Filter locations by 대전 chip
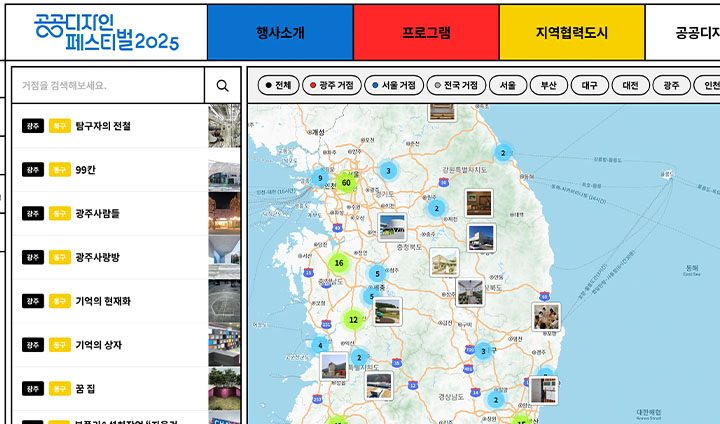The width and height of the screenshot is (720, 424). click(x=630, y=85)
